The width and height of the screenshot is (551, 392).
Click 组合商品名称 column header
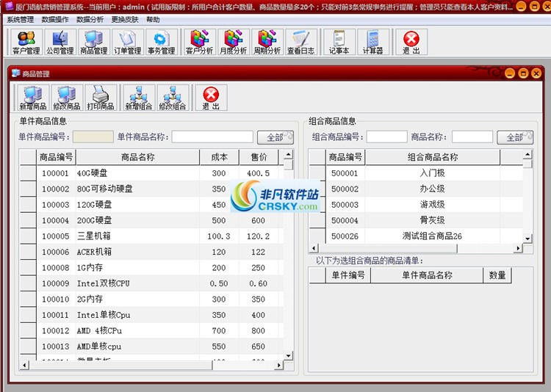(433, 157)
